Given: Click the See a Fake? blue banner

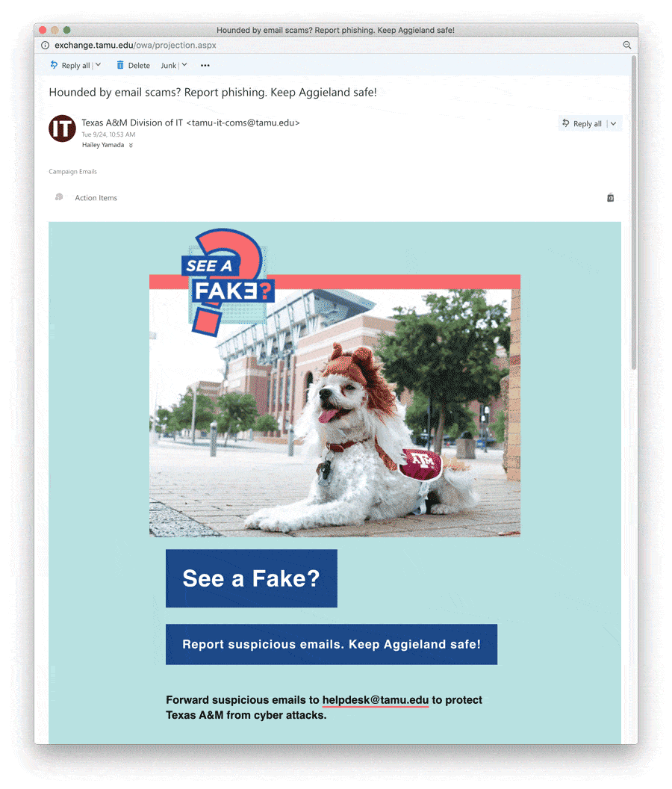Looking at the screenshot, I should tap(252, 578).
